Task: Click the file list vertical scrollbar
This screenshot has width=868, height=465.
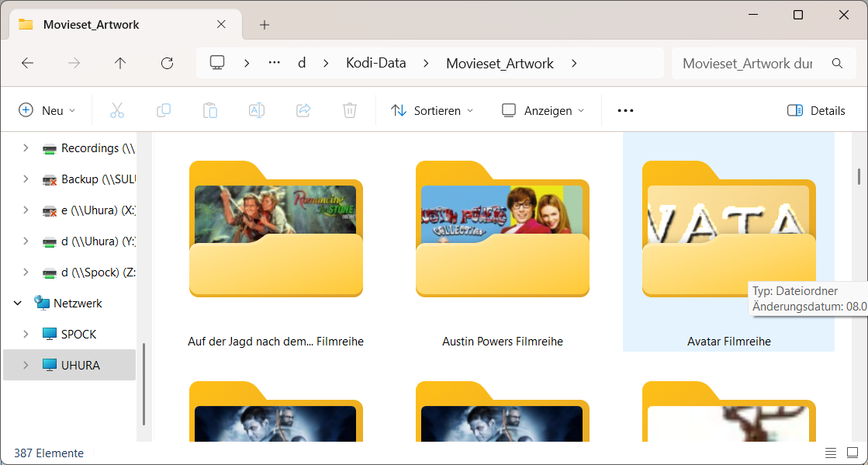Action: pos(859,177)
